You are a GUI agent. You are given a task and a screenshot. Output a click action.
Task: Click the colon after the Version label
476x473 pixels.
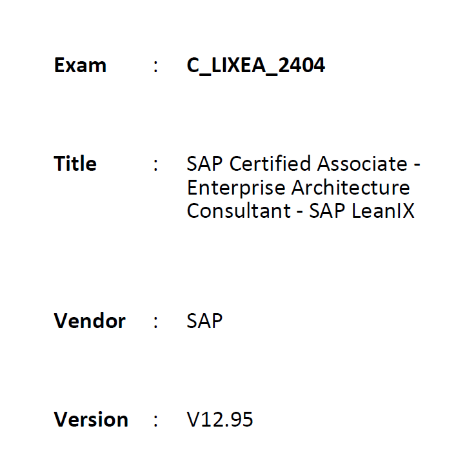click(x=155, y=421)
